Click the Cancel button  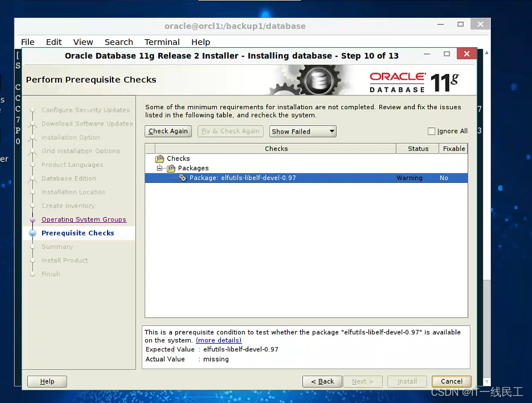point(451,381)
